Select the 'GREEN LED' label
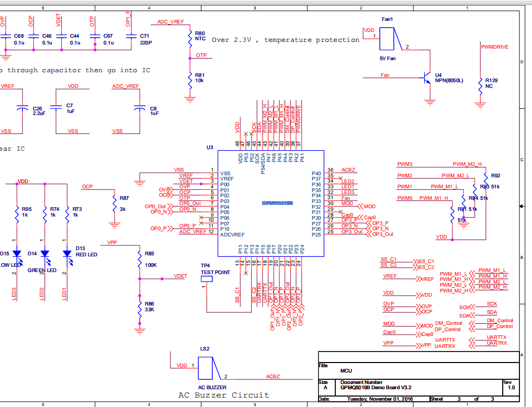Image resolution: width=532 pixels, height=407 pixels. pos(42,270)
